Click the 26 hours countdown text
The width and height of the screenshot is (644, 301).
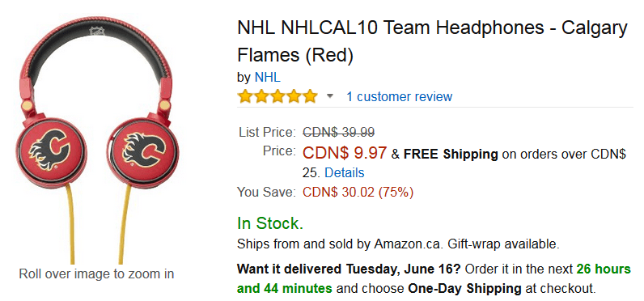point(604,269)
